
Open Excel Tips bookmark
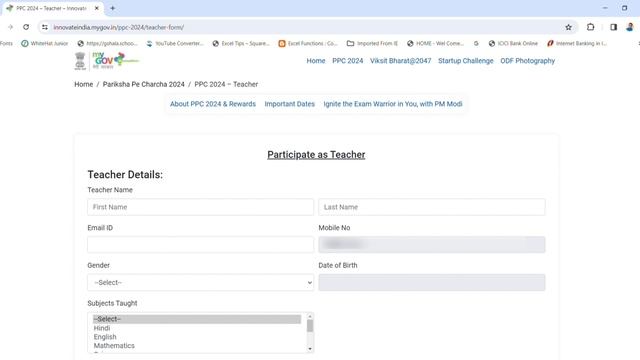click(241, 43)
